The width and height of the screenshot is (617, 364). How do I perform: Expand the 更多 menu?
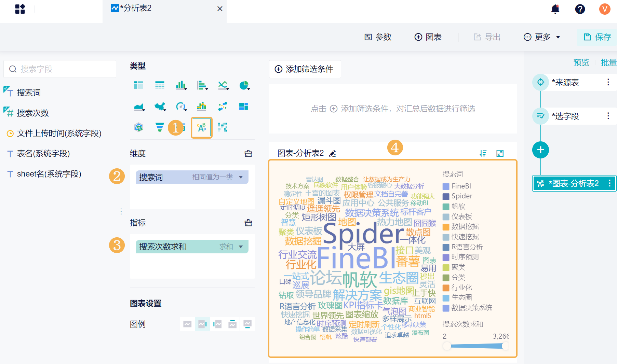pos(542,37)
